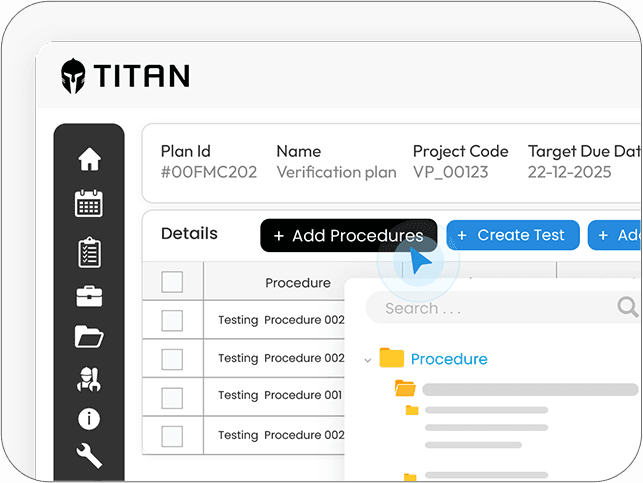This screenshot has width=643, height=483.
Task: Go to Home in the sidebar
Action: tap(89, 159)
